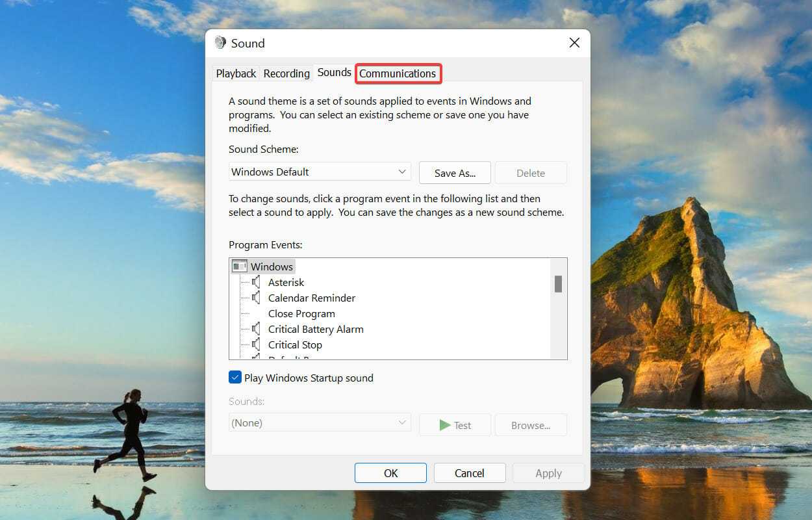Image resolution: width=812 pixels, height=520 pixels.
Task: Select the Calendar Reminder event
Action: click(x=312, y=298)
